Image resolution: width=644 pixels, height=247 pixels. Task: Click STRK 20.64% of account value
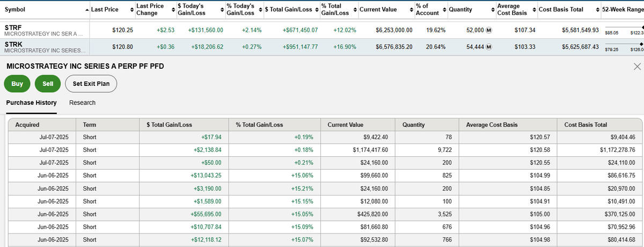(436, 47)
